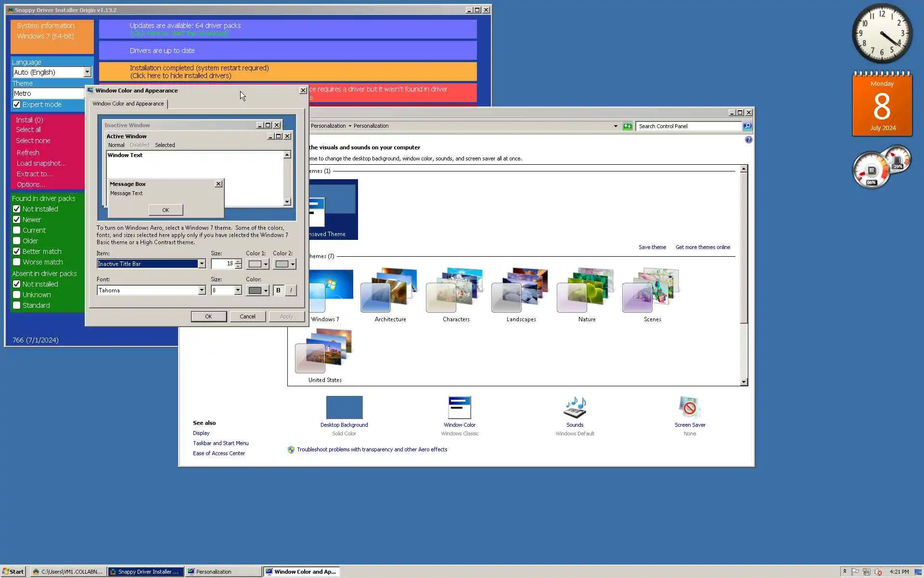
Task: Open the Desktop Background icon
Action: 344,407
